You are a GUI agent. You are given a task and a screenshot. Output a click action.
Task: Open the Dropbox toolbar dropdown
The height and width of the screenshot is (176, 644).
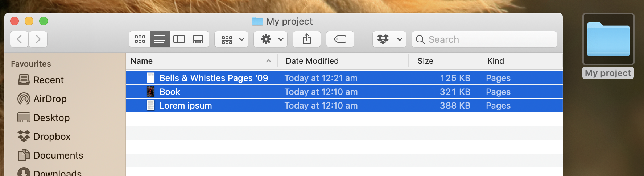(389, 39)
